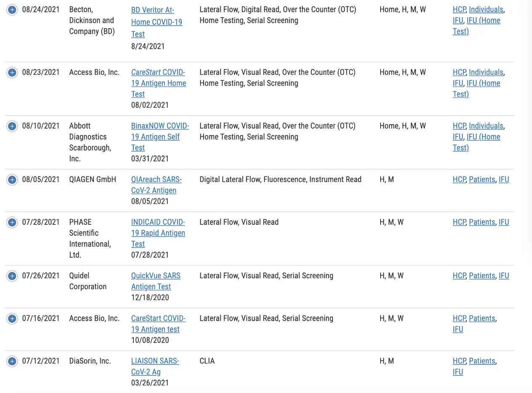Open Patients link in QuickVue row
This screenshot has width=532, height=393.
482,276
